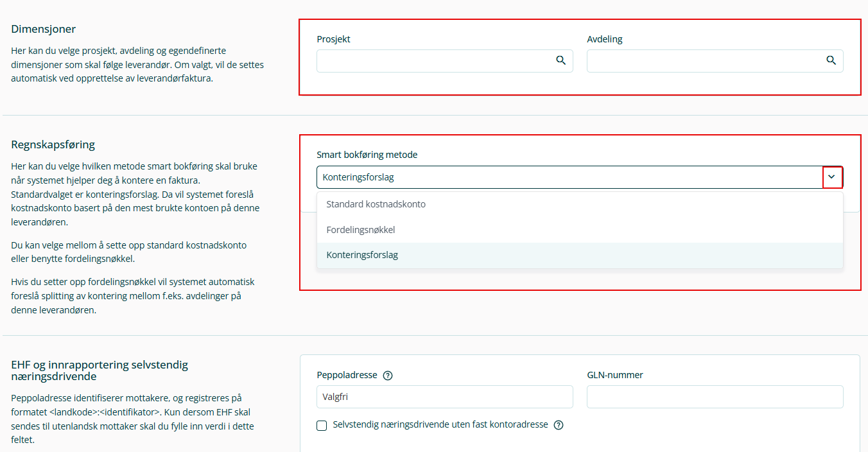Click the Regnskapsføring section heading
868x452 pixels.
pyautogui.click(x=53, y=144)
